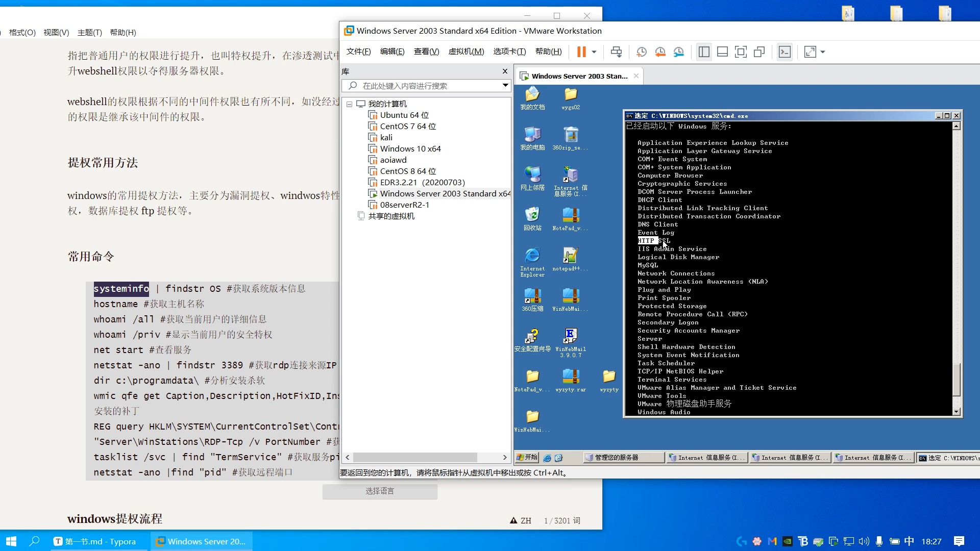Open the Internet 信息服务 shortcut
This screenshot has height=551, width=980.
(571, 182)
